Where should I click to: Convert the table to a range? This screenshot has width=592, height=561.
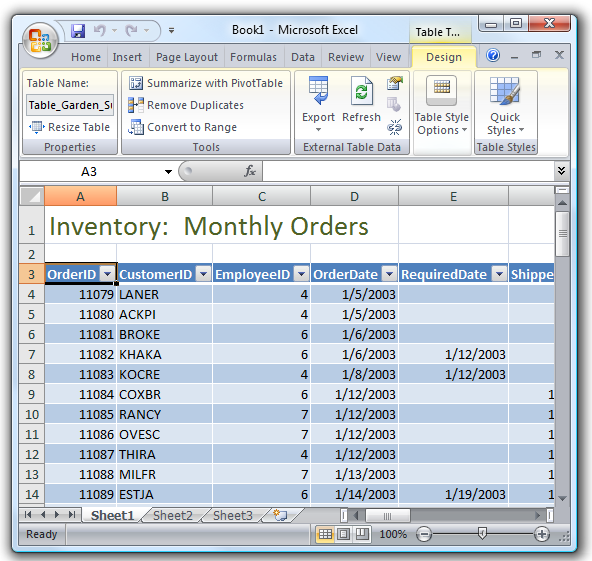click(182, 127)
